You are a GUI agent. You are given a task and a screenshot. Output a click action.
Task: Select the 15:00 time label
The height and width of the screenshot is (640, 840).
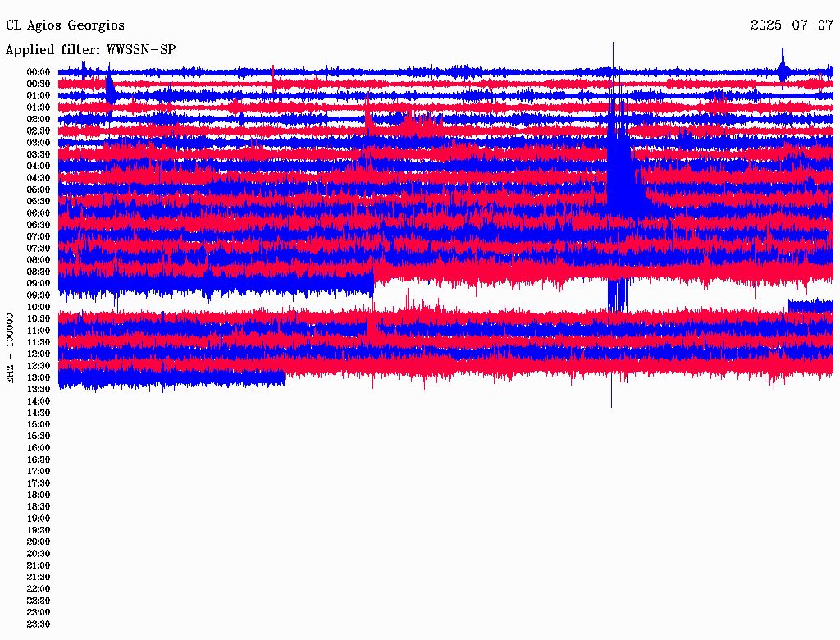tap(39, 424)
